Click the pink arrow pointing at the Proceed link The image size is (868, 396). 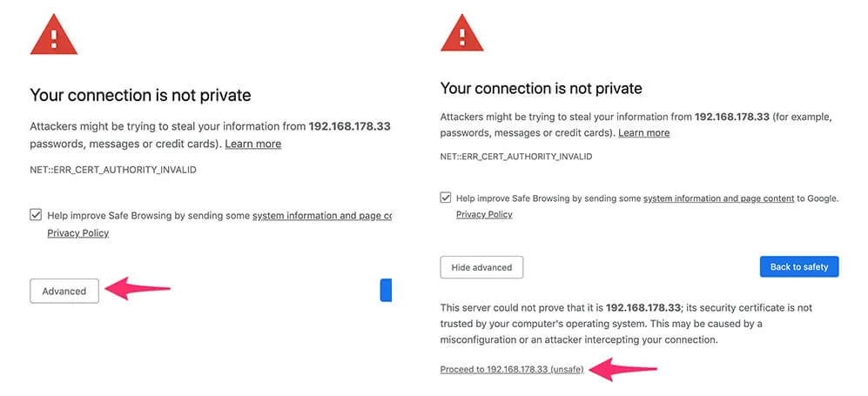pyautogui.click(x=623, y=369)
